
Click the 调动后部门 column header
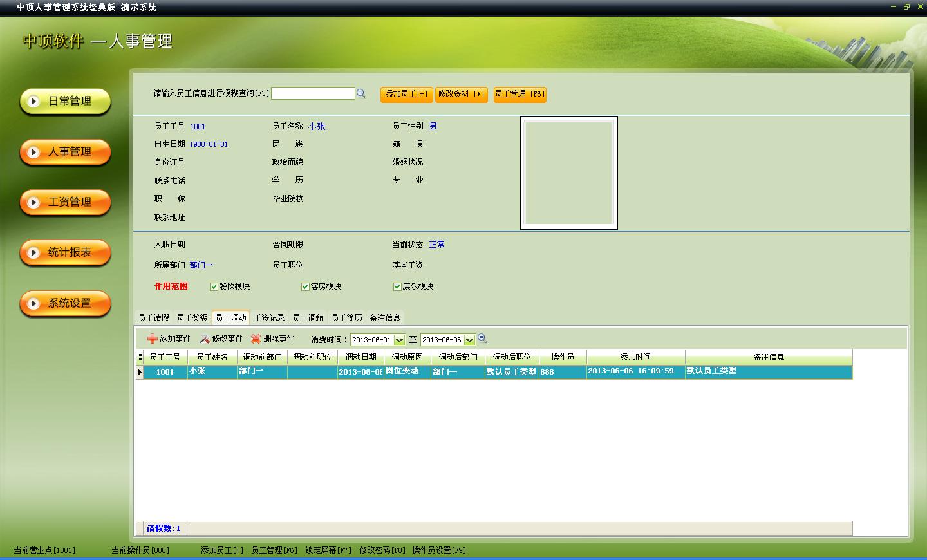[x=458, y=357]
